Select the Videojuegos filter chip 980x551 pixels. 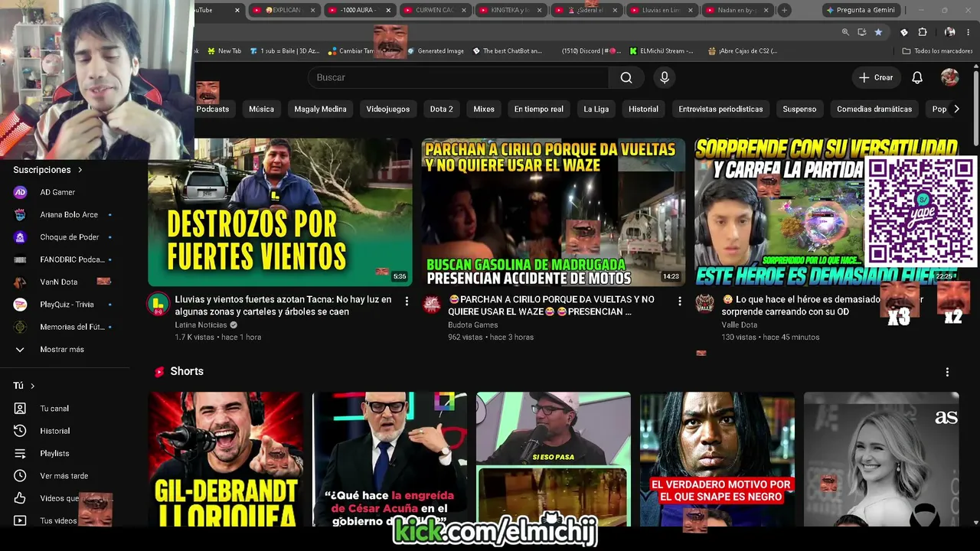pos(388,109)
